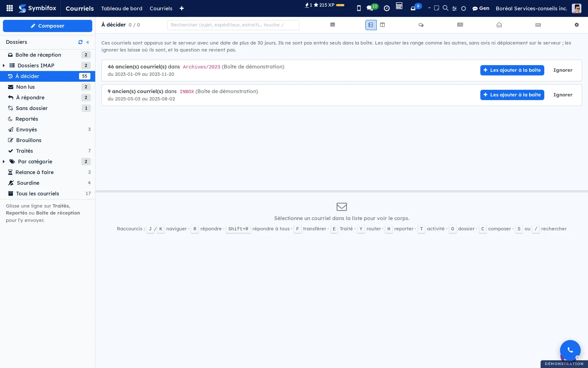
Task: Toggle the newspaper preview icon in toolbar
Action: tap(460, 25)
